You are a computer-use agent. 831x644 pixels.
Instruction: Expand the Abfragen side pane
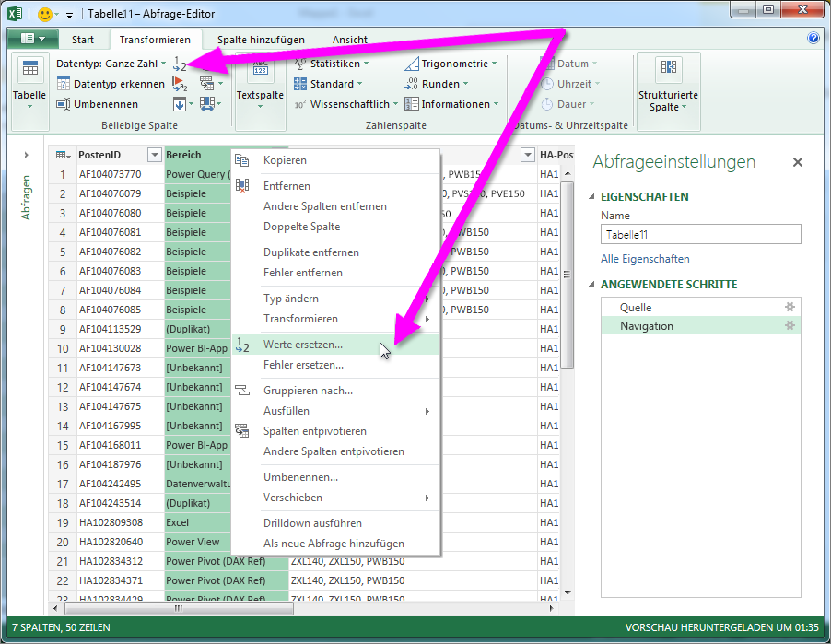(26, 156)
